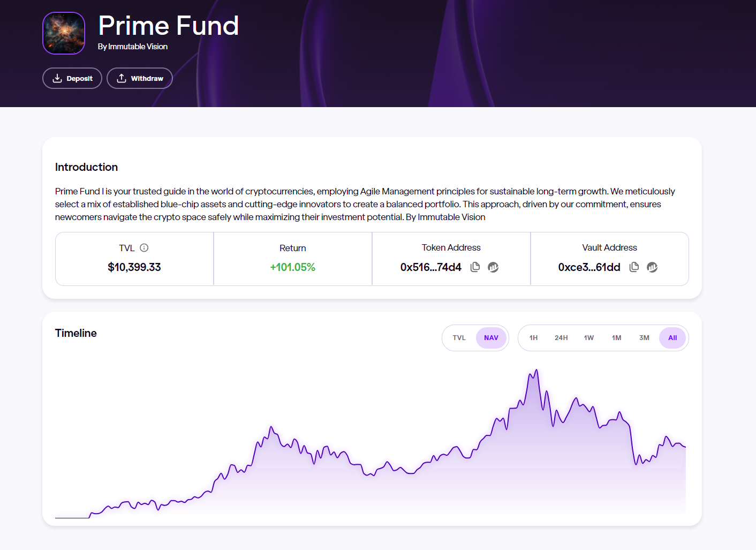Image resolution: width=756 pixels, height=550 pixels.
Task: Click the Withdraw button
Action: 140,78
